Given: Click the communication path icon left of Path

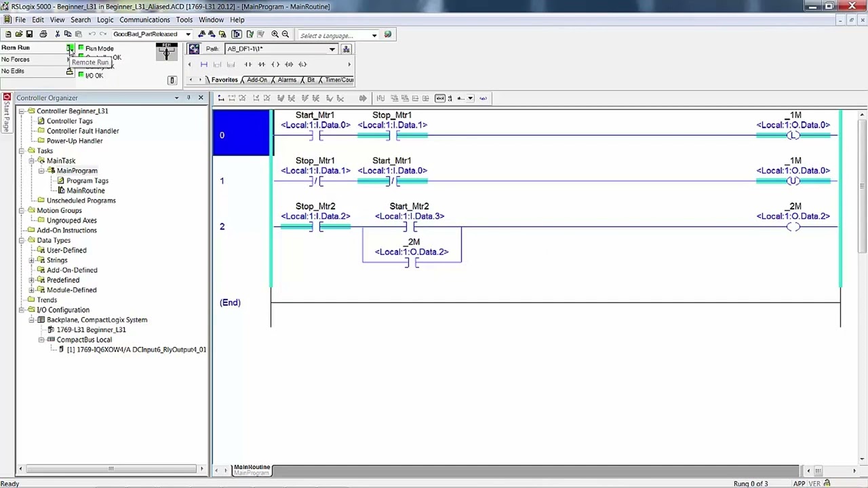Looking at the screenshot, I should click(194, 49).
